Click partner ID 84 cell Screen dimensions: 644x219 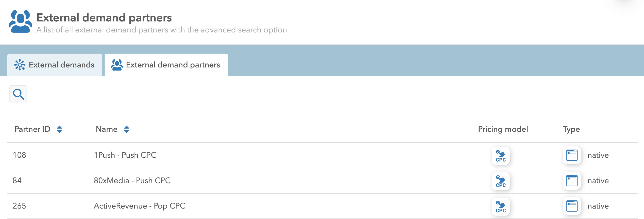point(17,181)
